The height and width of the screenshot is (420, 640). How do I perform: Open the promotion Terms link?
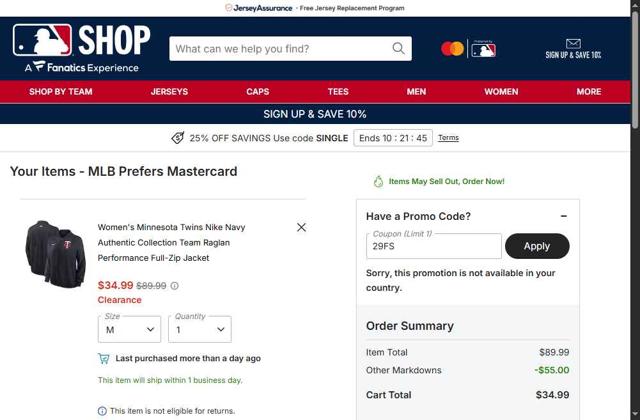(448, 138)
